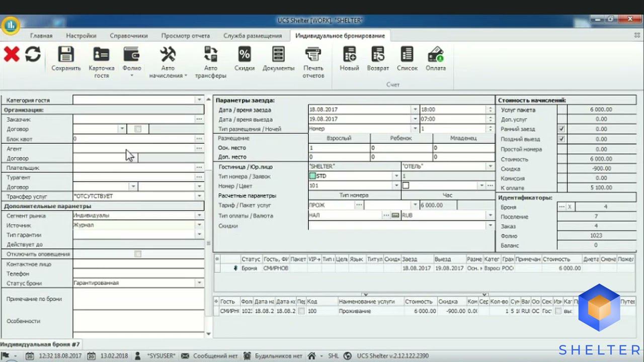Screen dimensions: 644x362
Task: Open Статус брони dropdown
Action: pyautogui.click(x=199, y=283)
